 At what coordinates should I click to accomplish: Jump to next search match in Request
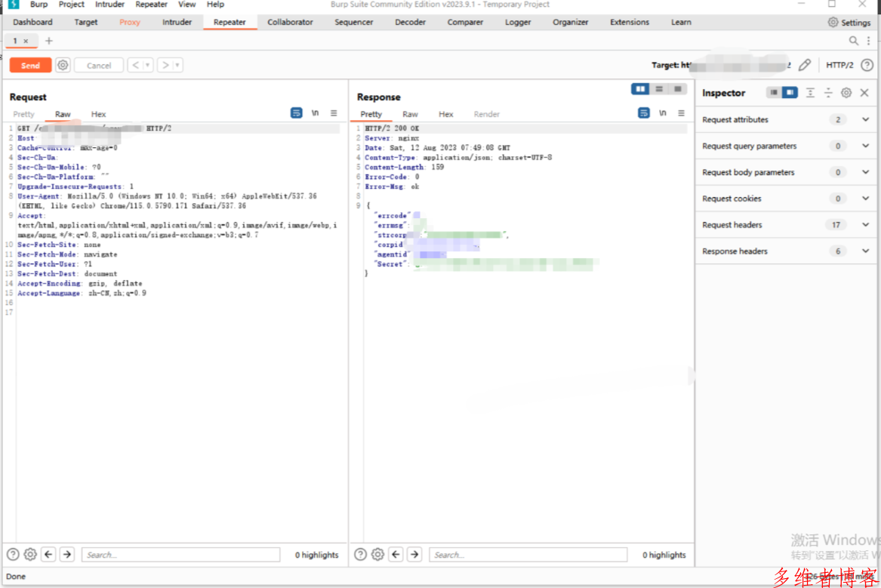click(67, 555)
